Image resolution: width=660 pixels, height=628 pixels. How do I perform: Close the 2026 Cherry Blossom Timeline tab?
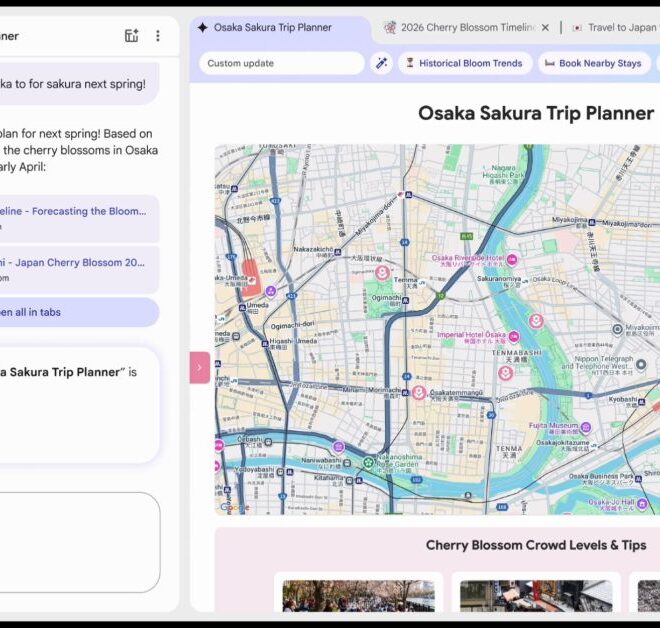click(546, 28)
